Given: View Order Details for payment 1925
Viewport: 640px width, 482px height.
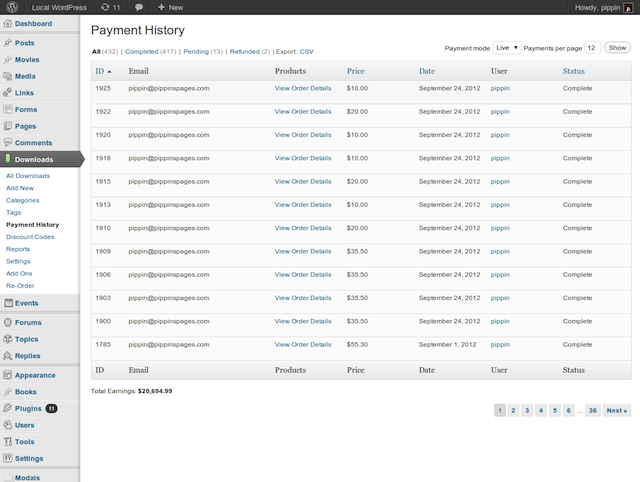Looking at the screenshot, I should [303, 88].
